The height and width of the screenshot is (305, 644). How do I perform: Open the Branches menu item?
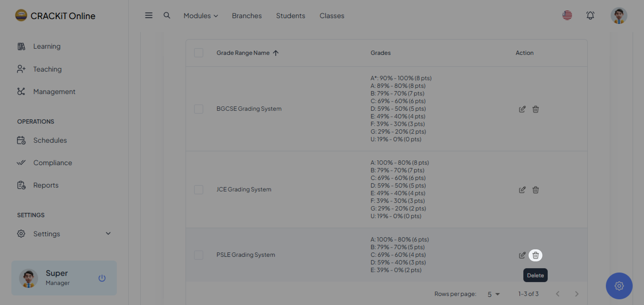coord(247,15)
